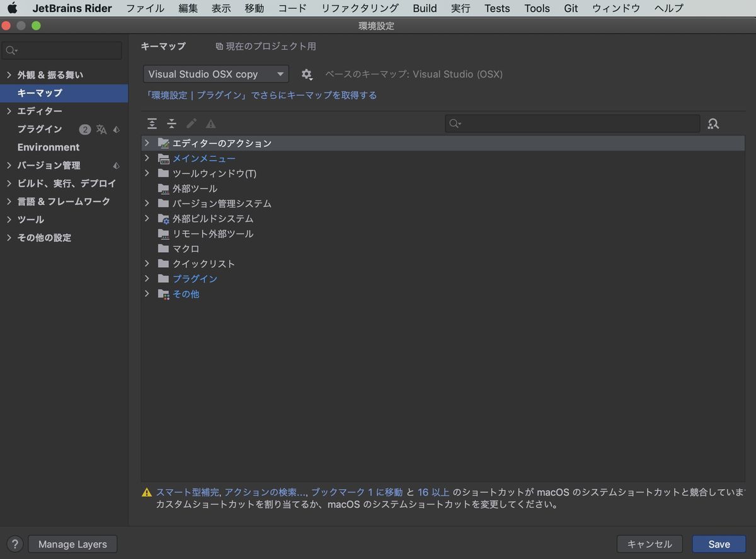
Task: Expand the バージョン管理システム node
Action: point(147,204)
